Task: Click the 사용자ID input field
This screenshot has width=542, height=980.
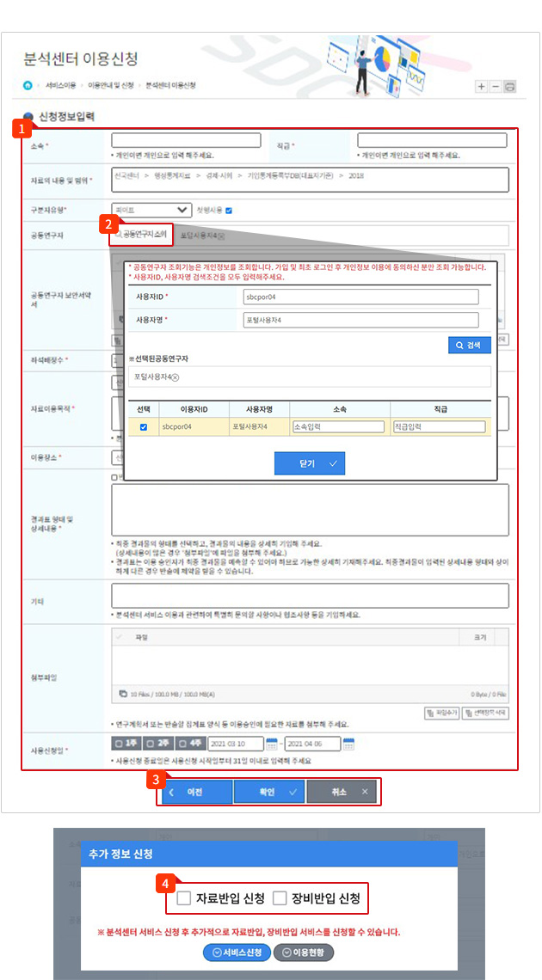Action: point(360,297)
